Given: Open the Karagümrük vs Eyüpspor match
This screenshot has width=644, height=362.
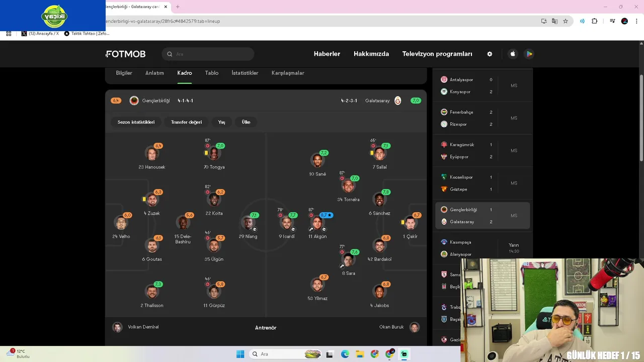Looking at the screenshot, I should [x=482, y=151].
